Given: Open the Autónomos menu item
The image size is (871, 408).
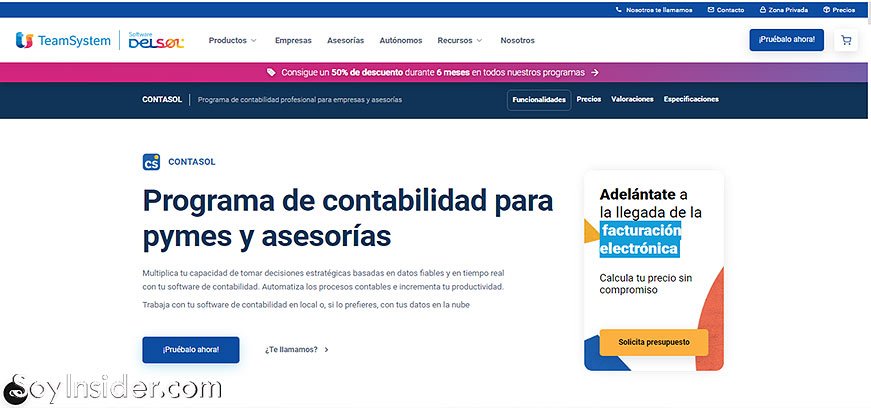Looking at the screenshot, I should pos(401,41).
